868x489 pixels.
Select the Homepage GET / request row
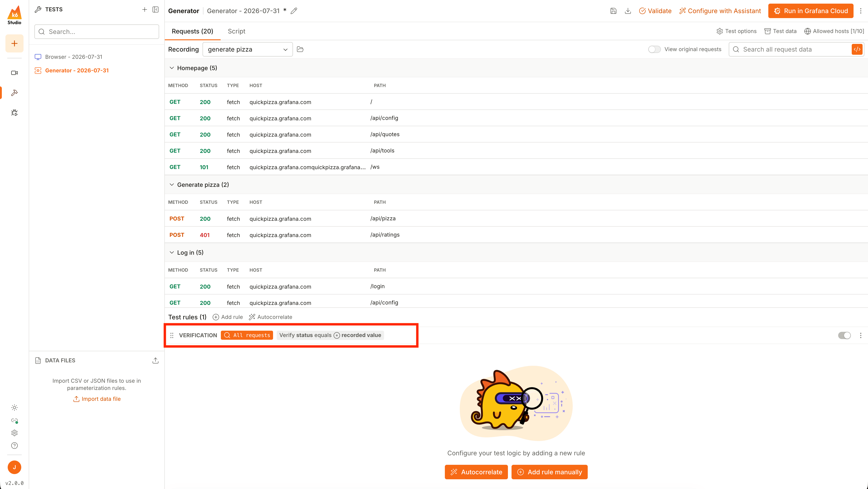pyautogui.click(x=516, y=102)
